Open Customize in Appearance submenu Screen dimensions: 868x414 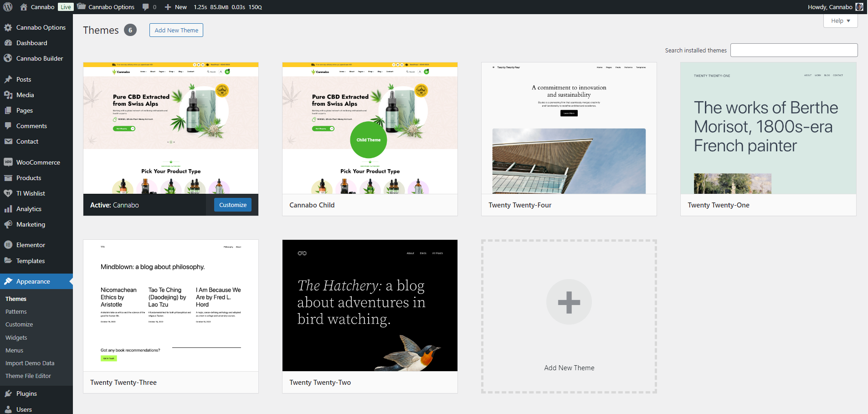[19, 324]
